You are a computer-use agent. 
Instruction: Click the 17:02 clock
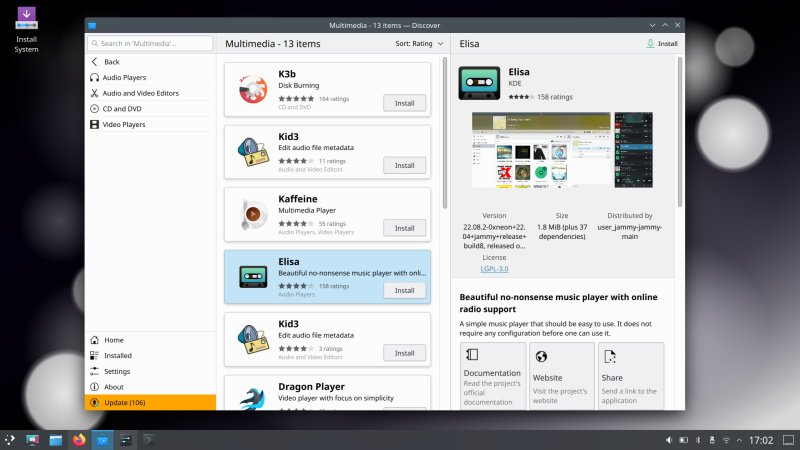pyautogui.click(x=761, y=440)
